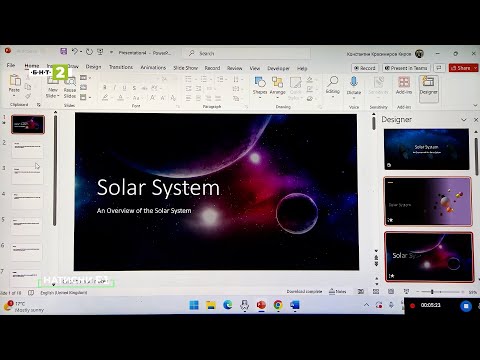Click the Dictate microphone icon
The width and height of the screenshot is (480, 360).
click(354, 82)
